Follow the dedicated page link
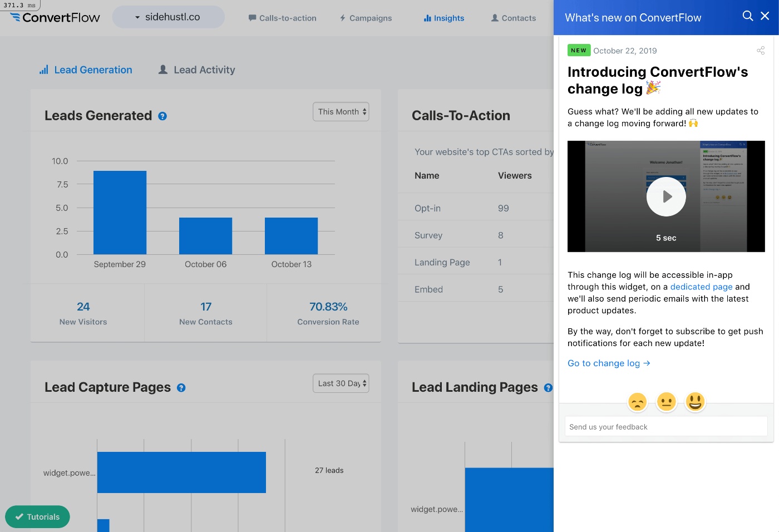The height and width of the screenshot is (532, 779). pyautogui.click(x=701, y=287)
